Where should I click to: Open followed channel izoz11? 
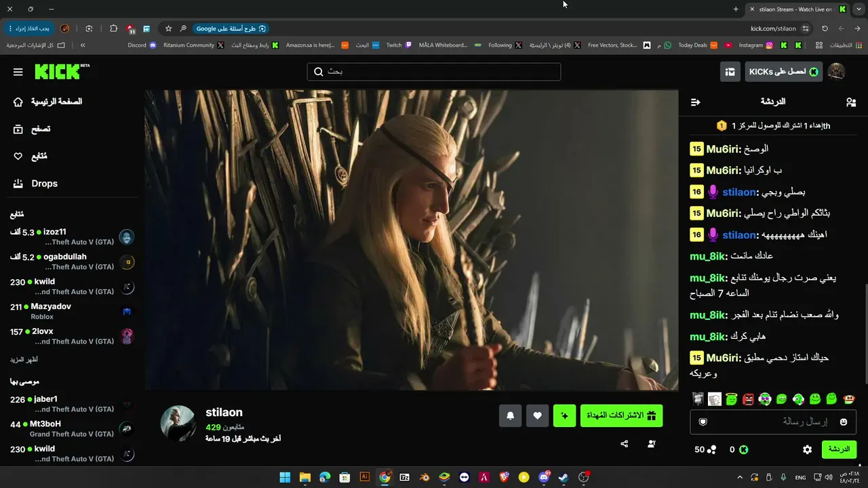tap(72, 237)
